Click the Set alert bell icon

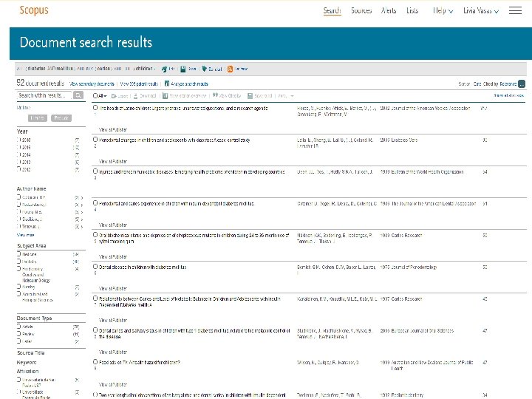204,69
